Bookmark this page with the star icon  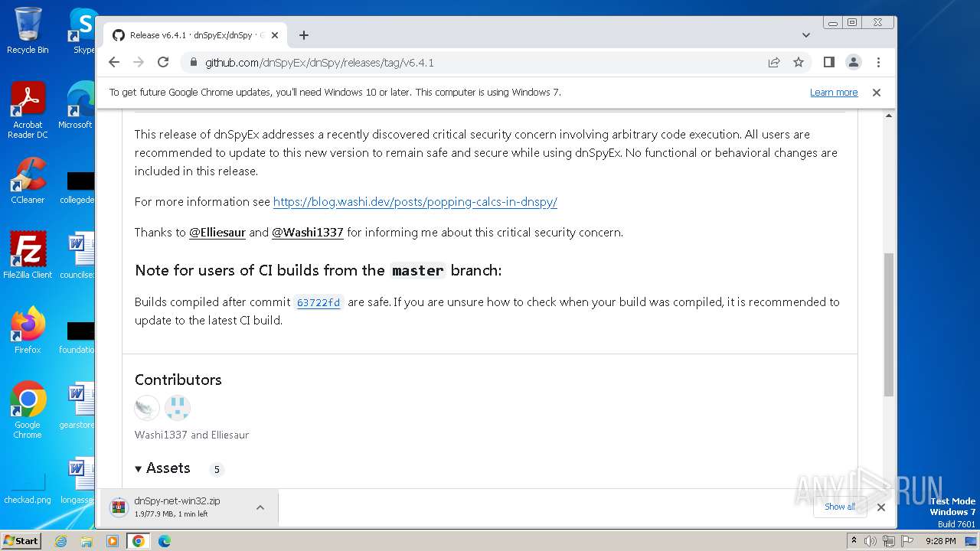(799, 63)
